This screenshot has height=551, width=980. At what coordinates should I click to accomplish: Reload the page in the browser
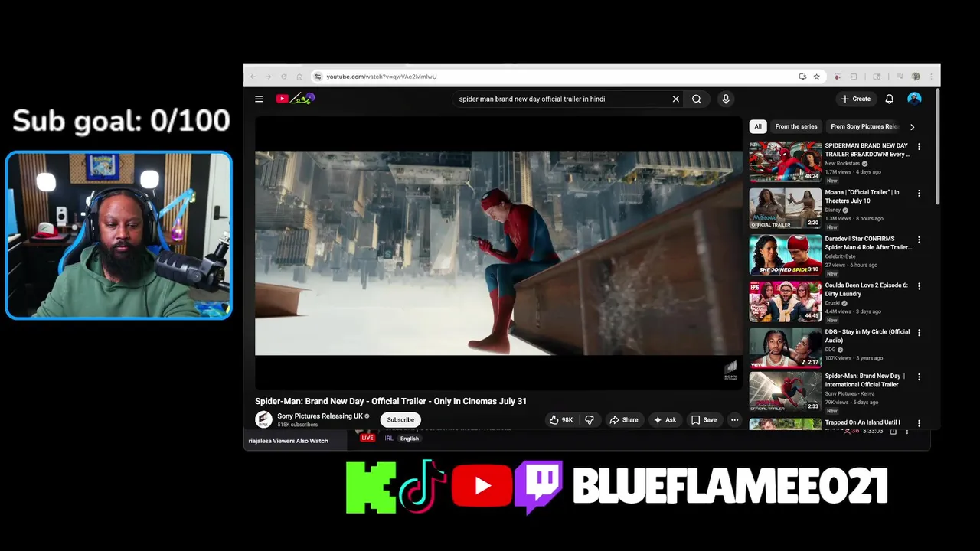coord(283,77)
